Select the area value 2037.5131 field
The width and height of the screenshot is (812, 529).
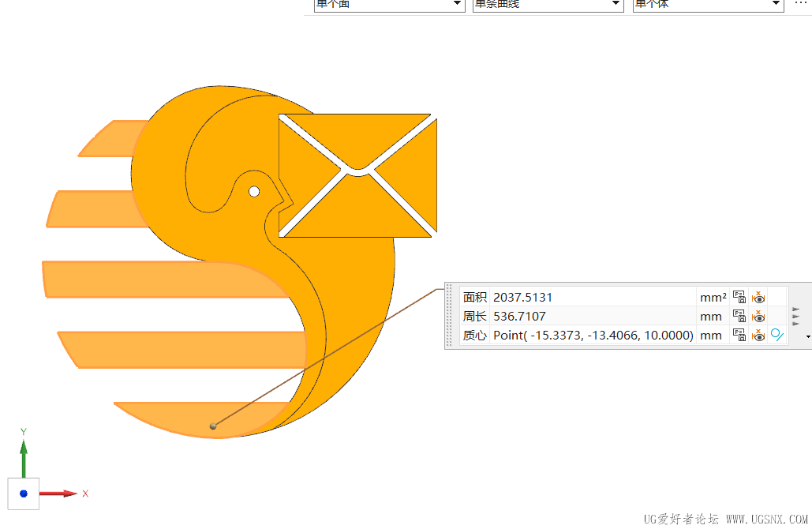[x=593, y=297]
